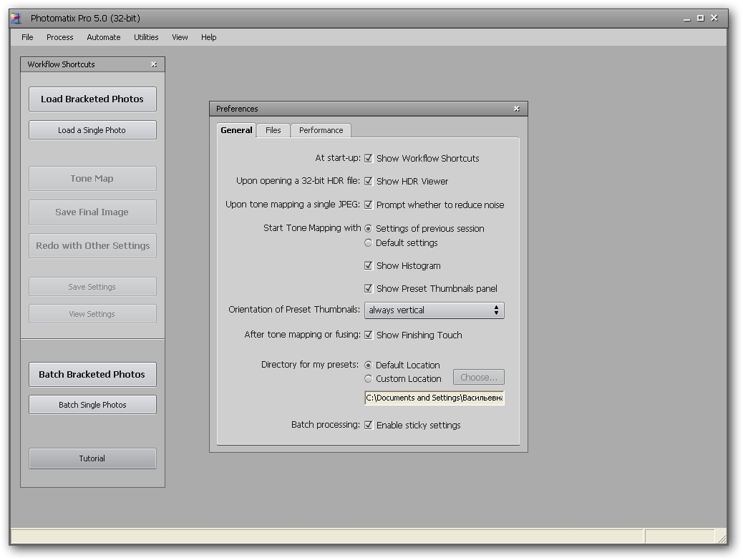Select Settings of previous session option
Image resolution: width=743 pixels, height=560 pixels.
tap(368, 229)
